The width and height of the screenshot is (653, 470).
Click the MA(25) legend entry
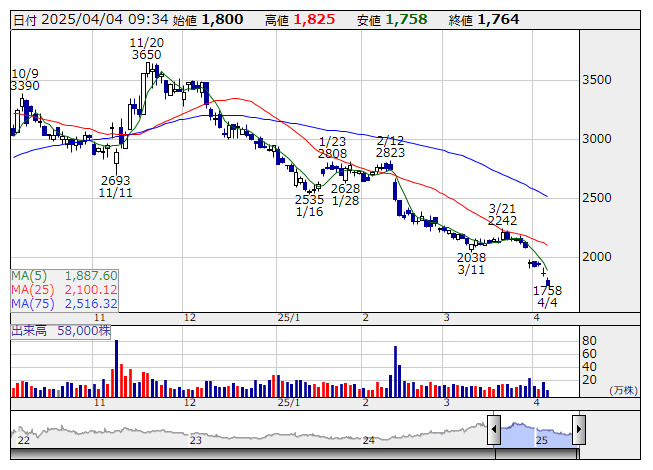click(65, 289)
